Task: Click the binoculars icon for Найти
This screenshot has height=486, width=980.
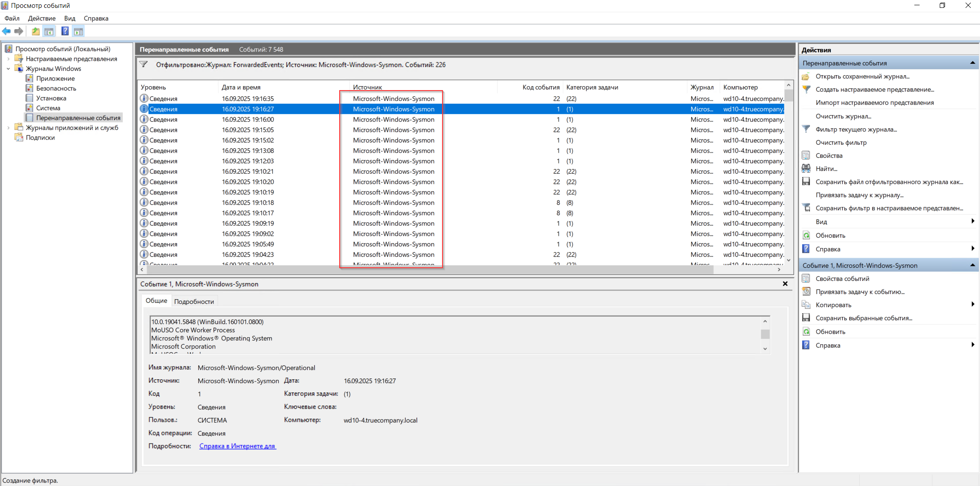Action: (806, 168)
